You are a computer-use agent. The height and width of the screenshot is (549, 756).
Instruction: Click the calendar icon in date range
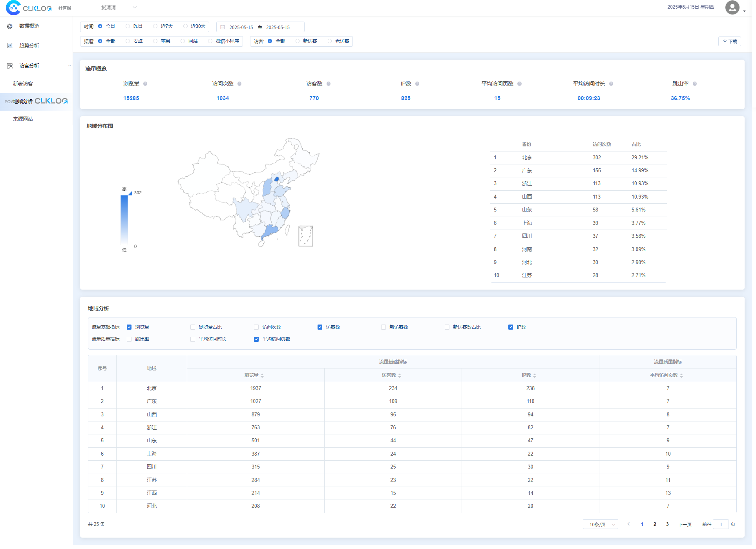click(223, 27)
